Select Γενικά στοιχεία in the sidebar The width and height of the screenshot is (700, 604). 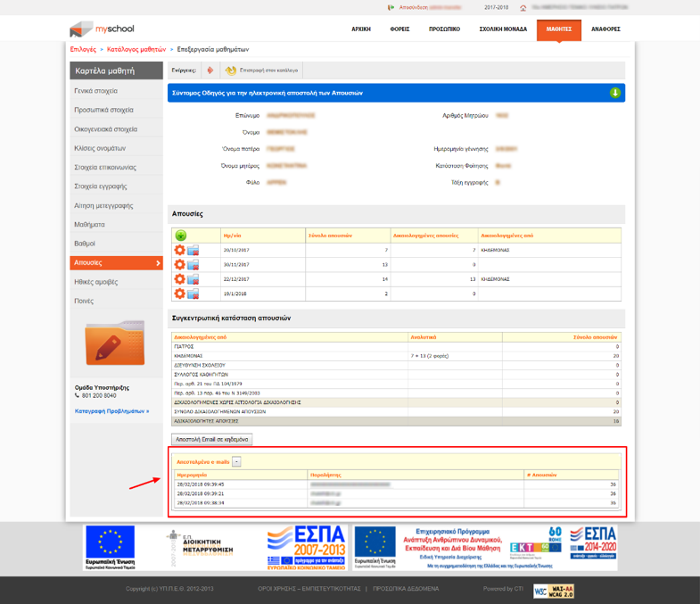coord(95,91)
